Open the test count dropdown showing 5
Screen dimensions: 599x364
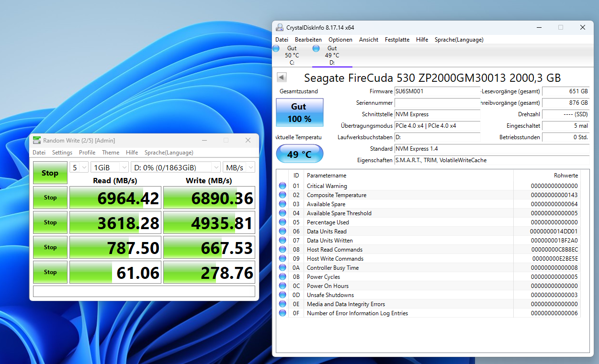pos(79,167)
